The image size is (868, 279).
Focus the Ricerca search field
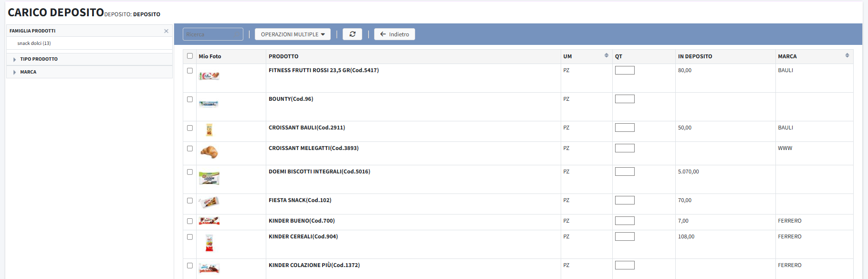[x=213, y=34]
